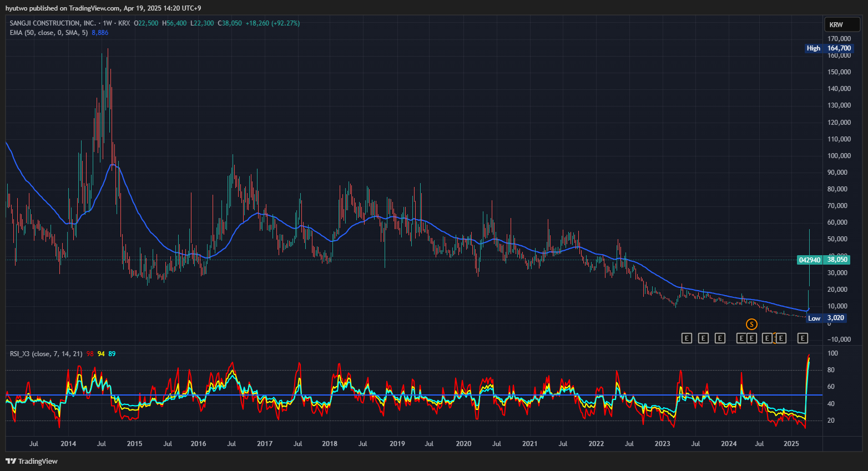The width and height of the screenshot is (868, 471).
Task: Click the rightmost earnings E marker near 2025
Action: 803,338
